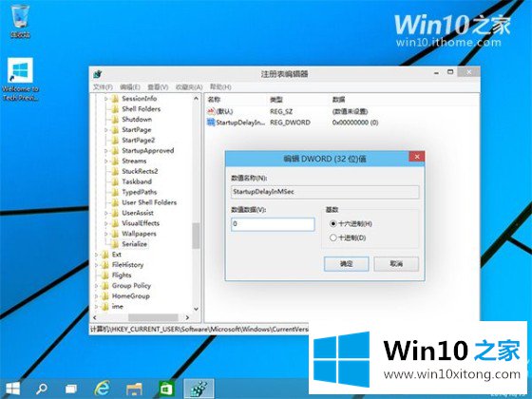Select Hexadecimal base radio button
This screenshot has height=399, width=532.
(333, 223)
